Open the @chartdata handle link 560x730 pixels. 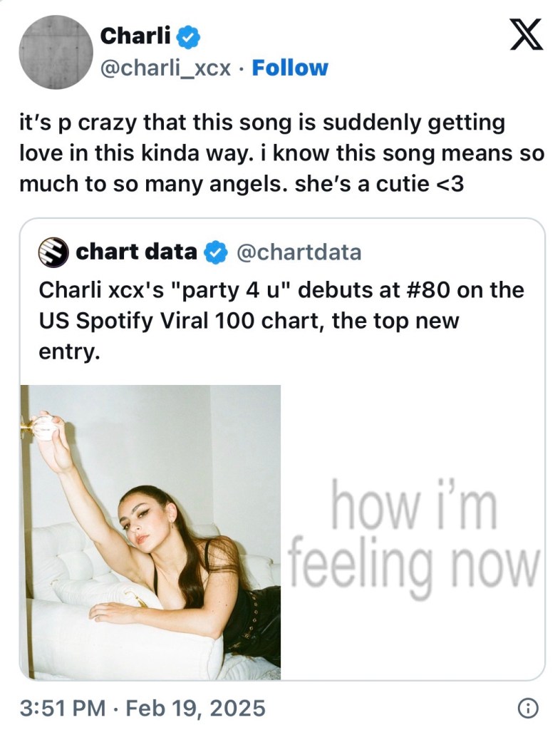coord(299,252)
